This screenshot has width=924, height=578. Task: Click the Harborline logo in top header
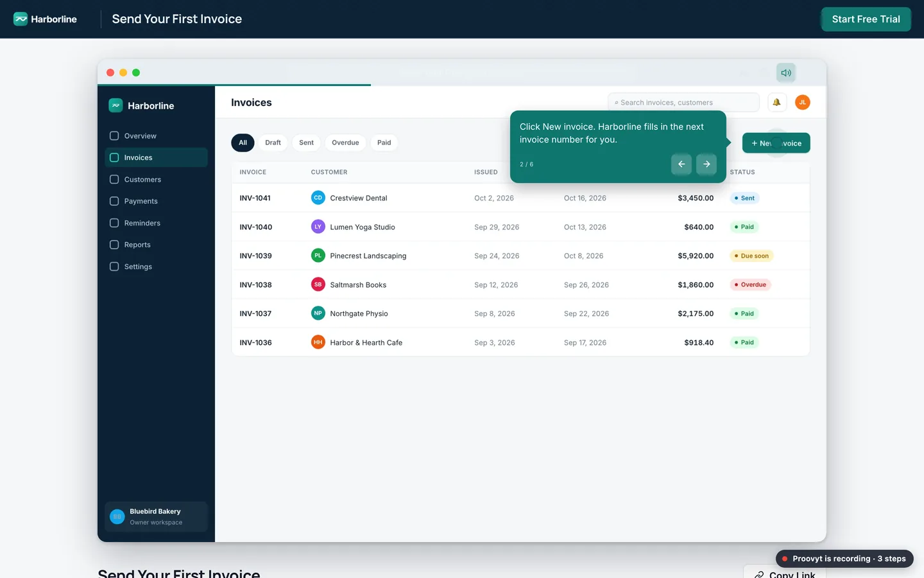click(45, 19)
